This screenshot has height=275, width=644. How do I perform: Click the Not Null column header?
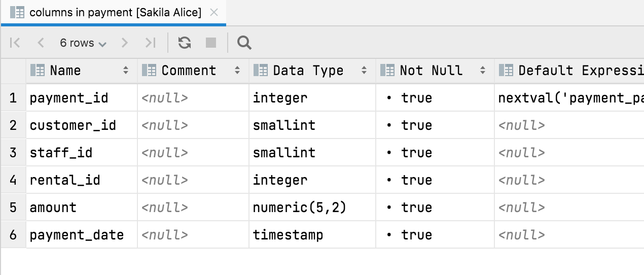coord(431,71)
